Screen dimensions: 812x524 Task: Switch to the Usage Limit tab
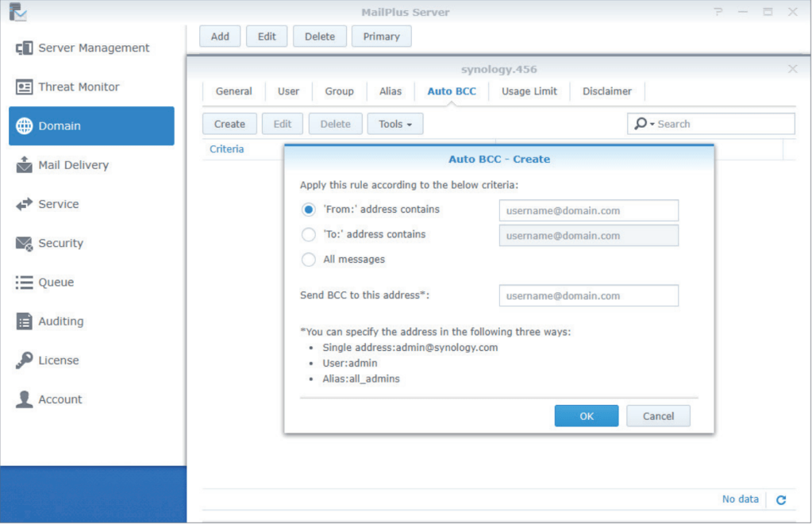529,91
